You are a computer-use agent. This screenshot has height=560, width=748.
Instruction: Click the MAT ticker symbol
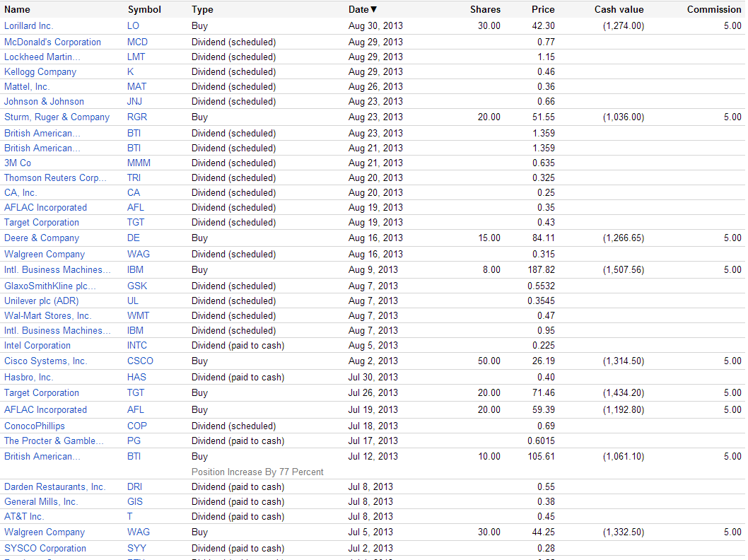(137, 86)
